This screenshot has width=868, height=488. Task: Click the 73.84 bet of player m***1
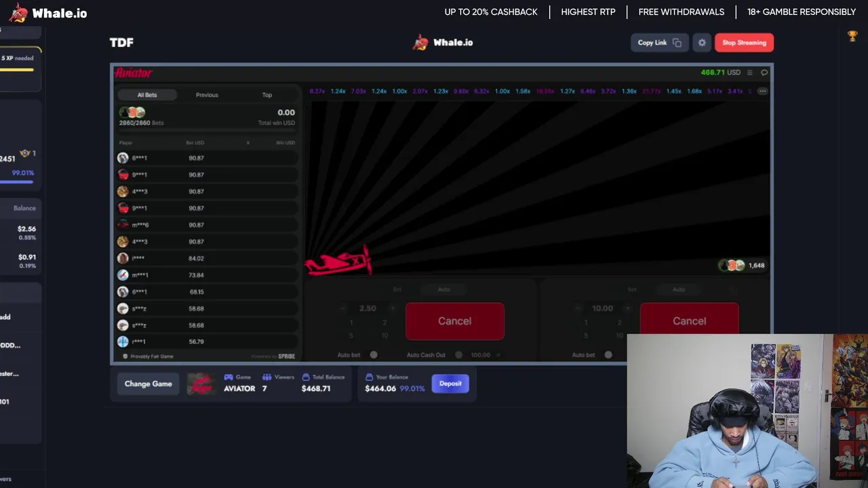pos(196,275)
